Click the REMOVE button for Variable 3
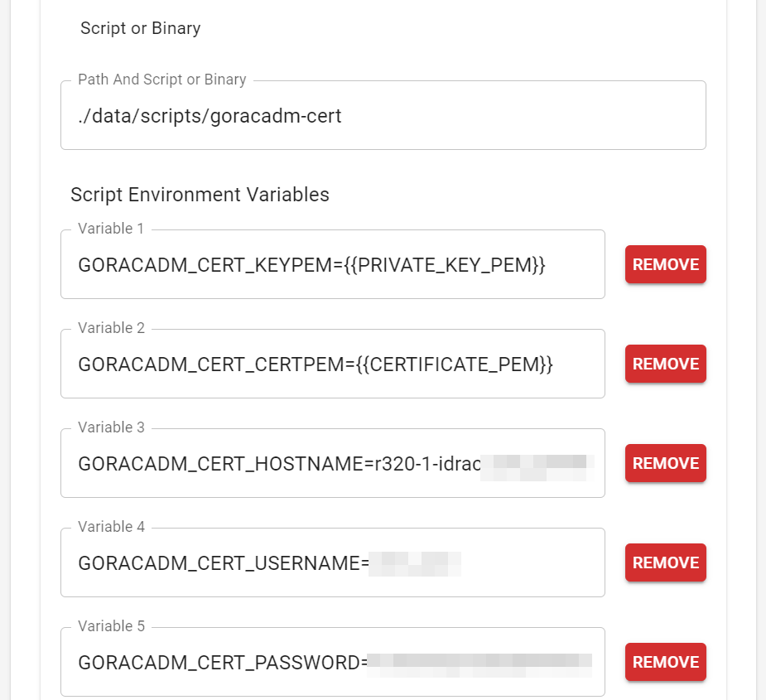Screen dimensions: 766x700 tap(665, 463)
